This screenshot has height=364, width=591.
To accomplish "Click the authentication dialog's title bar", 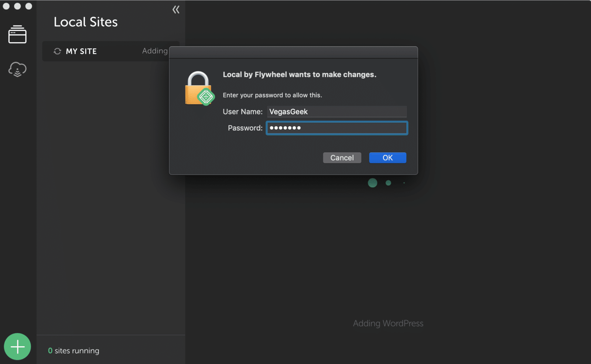I will point(293,52).
